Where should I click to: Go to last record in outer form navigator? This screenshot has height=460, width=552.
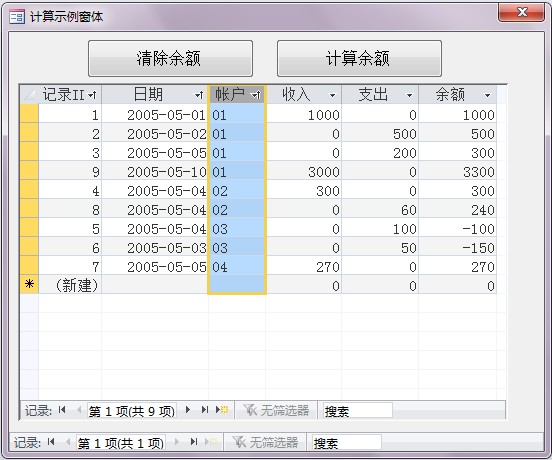click(x=194, y=442)
